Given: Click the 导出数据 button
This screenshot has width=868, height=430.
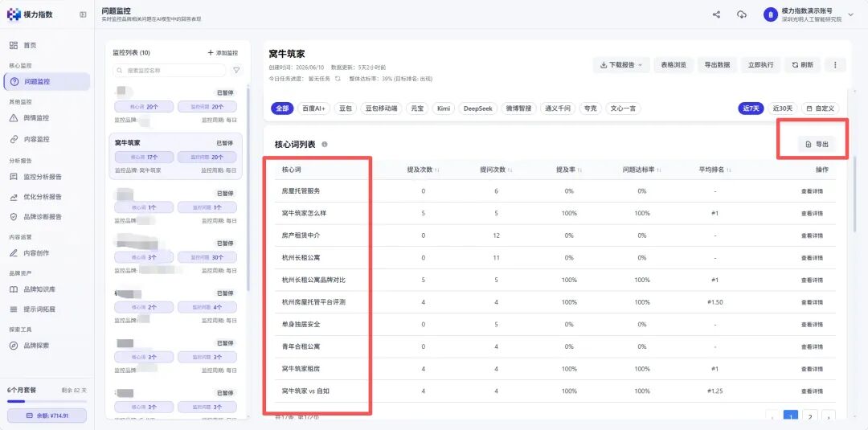Looking at the screenshot, I should click(717, 65).
